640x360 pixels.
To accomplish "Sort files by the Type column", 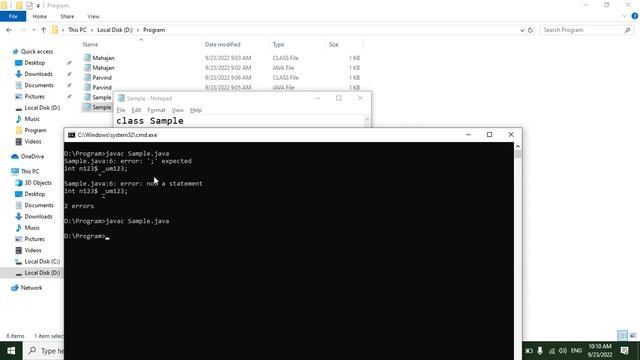I will 278,44.
